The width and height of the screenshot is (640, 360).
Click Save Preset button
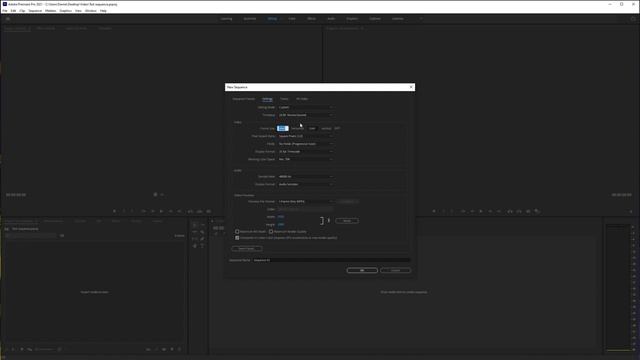pyautogui.click(x=247, y=249)
